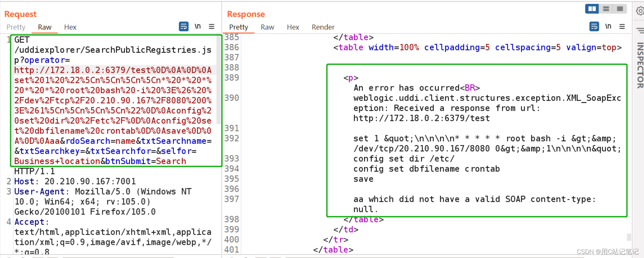This screenshot has width=644, height=258.
Task: Toggle word wrap icon in Request panel
Action: (184, 26)
